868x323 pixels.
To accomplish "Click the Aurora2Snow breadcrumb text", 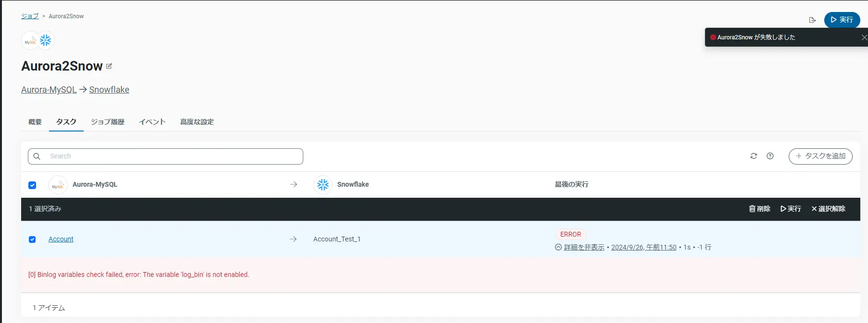I will tap(66, 16).
